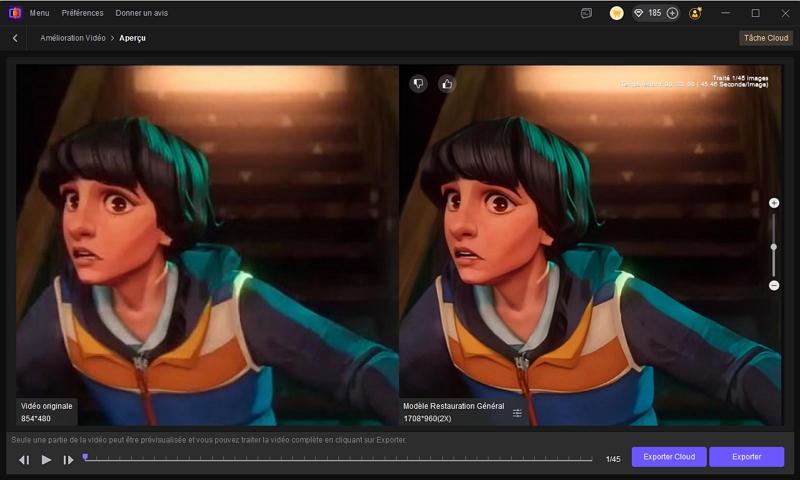Screen dimensions: 800x480
Task: Click the thumbs down feedback icon
Action: click(x=418, y=84)
